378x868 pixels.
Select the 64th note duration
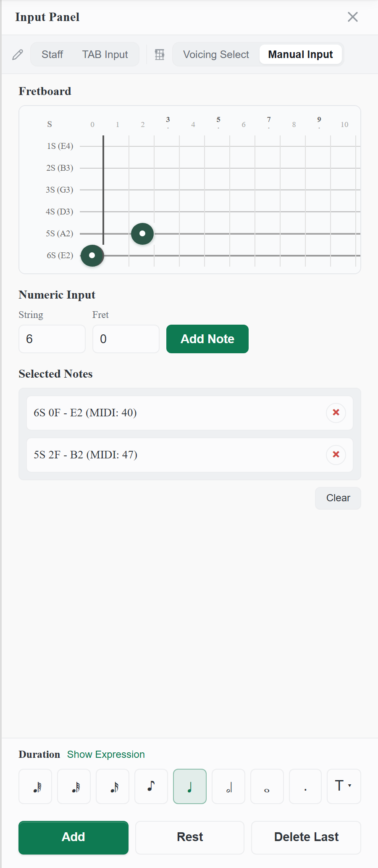click(35, 786)
